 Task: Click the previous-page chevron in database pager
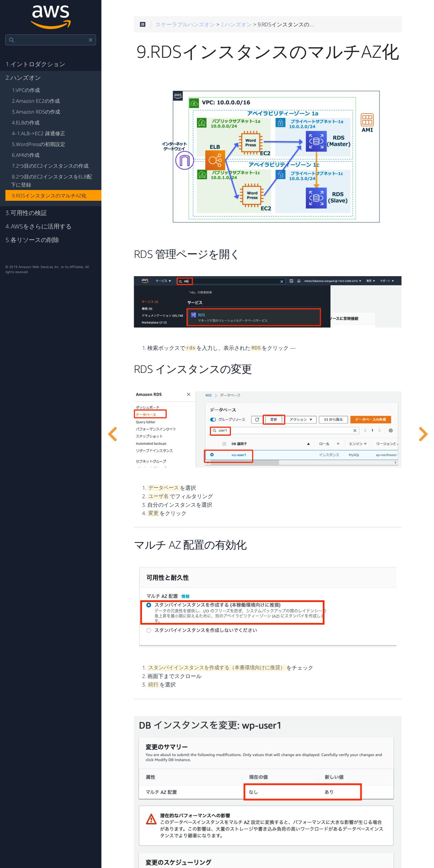click(365, 431)
